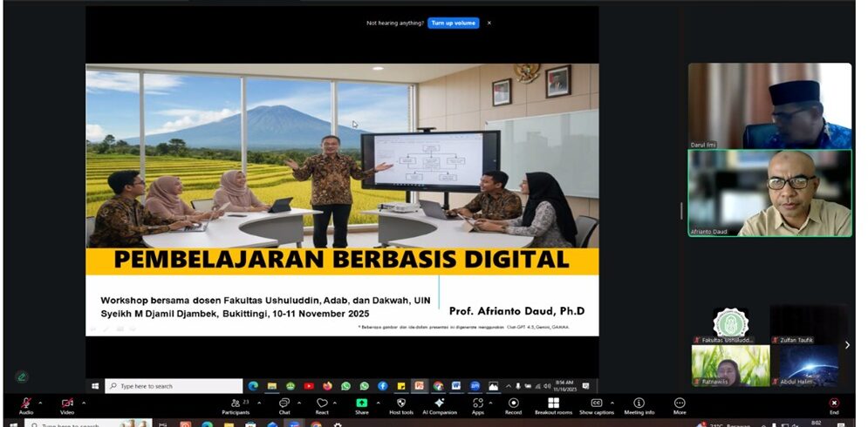Image resolution: width=868 pixels, height=427 pixels.
Task: Open the Chat panel
Action: (x=284, y=403)
